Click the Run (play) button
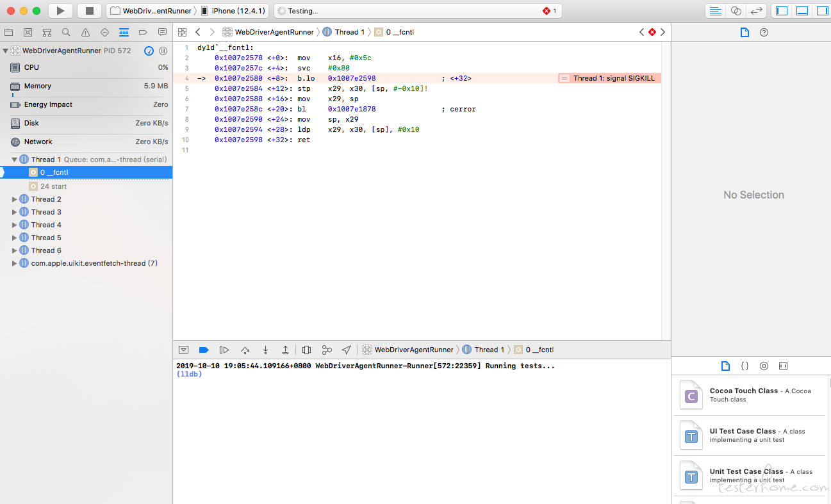This screenshot has height=504, width=831. (x=60, y=11)
